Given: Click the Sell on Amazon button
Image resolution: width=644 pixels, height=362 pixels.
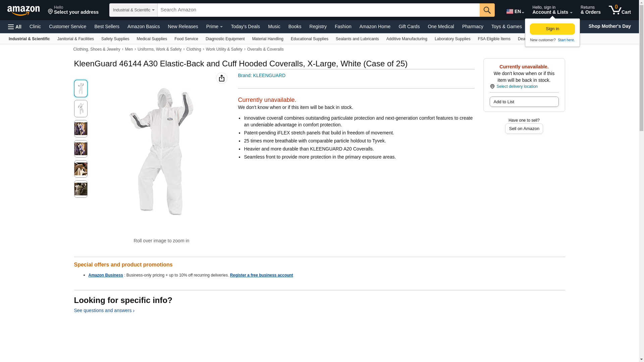Looking at the screenshot, I should [524, 129].
